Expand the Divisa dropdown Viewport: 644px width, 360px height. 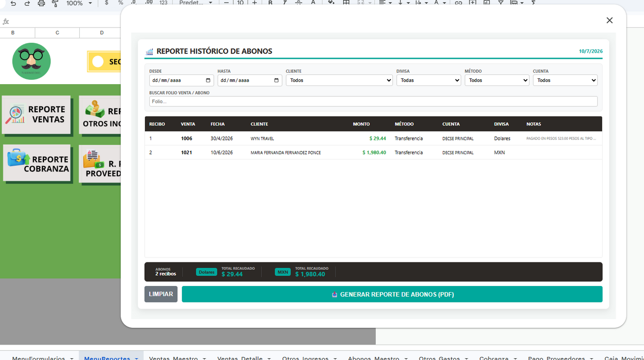[x=429, y=80]
